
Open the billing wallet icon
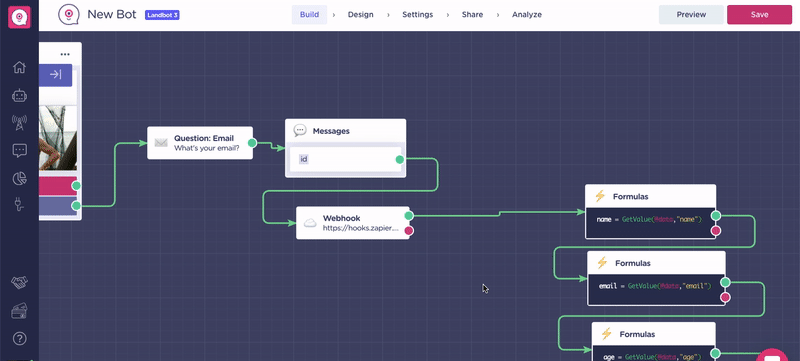coord(19,311)
